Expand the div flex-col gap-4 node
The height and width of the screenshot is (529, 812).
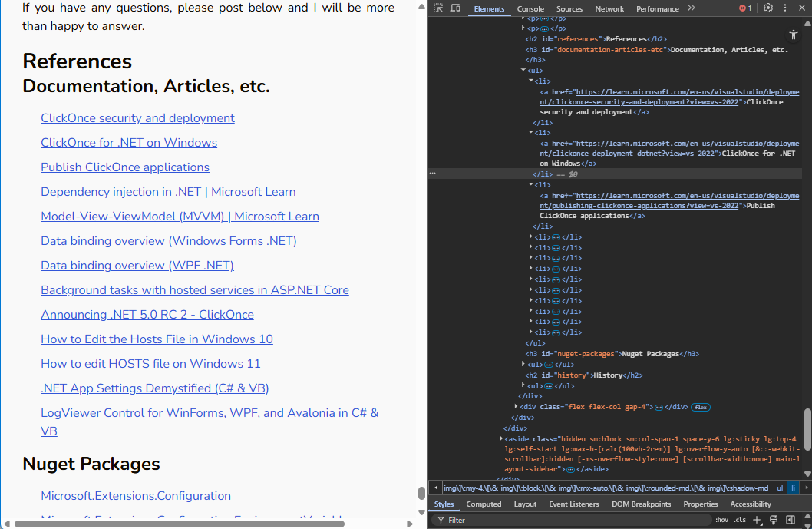pyautogui.click(x=516, y=407)
